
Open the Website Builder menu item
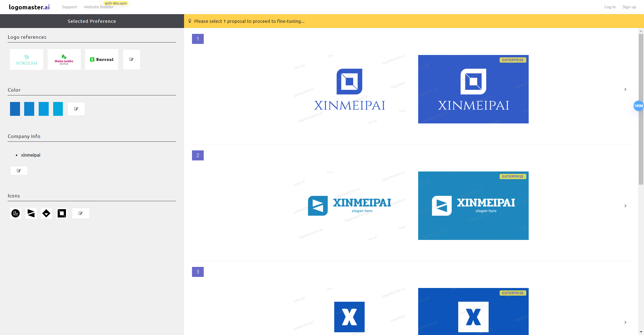pos(98,7)
